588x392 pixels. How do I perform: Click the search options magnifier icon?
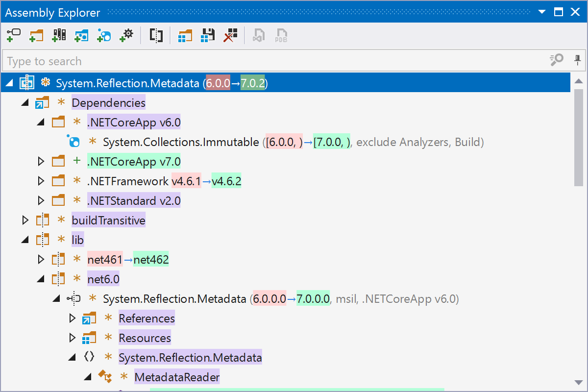click(x=556, y=61)
